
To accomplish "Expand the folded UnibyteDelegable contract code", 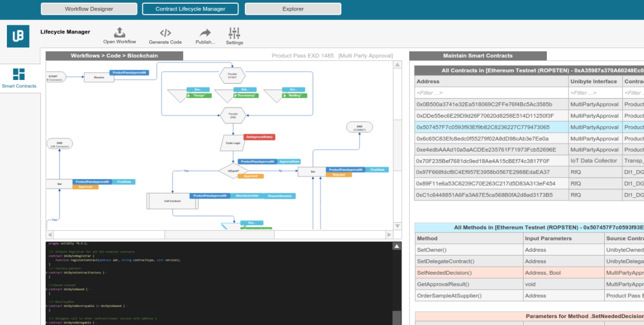I will tap(47, 322).
